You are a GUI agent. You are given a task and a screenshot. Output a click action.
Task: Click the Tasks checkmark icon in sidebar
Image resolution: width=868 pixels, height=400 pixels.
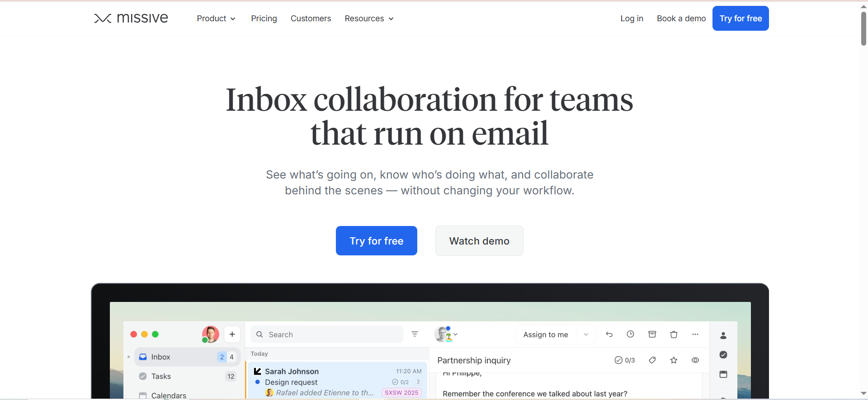(143, 376)
